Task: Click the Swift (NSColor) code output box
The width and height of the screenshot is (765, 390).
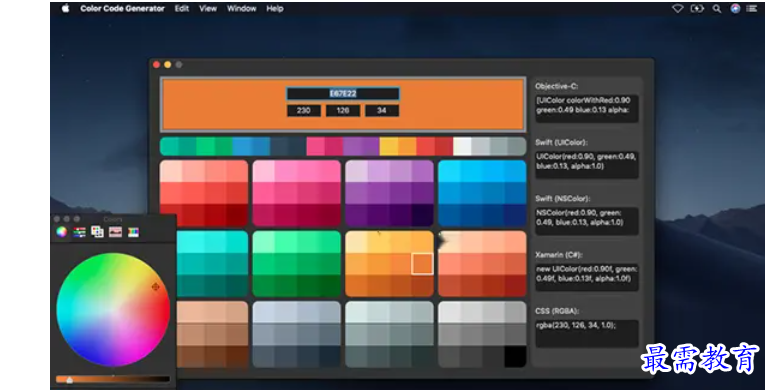Action: click(x=587, y=221)
